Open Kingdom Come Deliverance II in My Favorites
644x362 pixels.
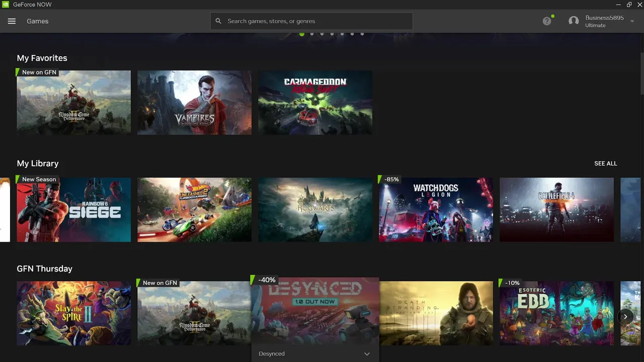click(73, 103)
